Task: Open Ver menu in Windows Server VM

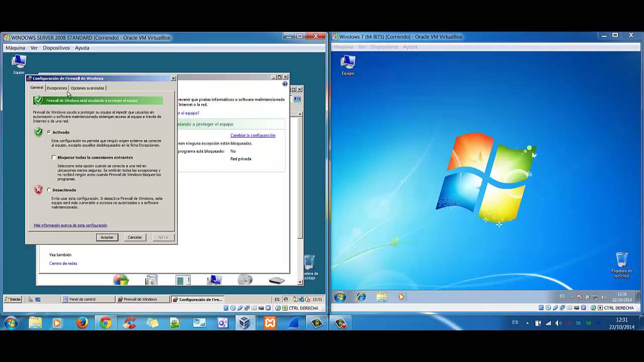Action: (34, 48)
